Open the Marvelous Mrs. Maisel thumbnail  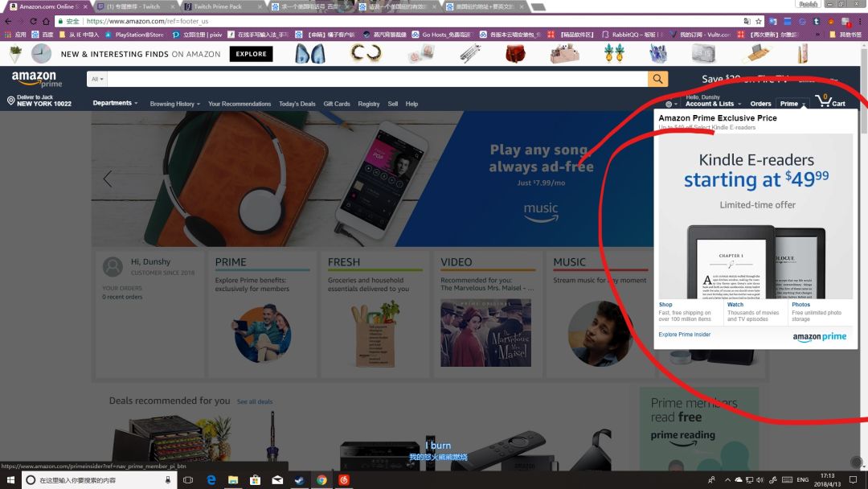coord(485,333)
